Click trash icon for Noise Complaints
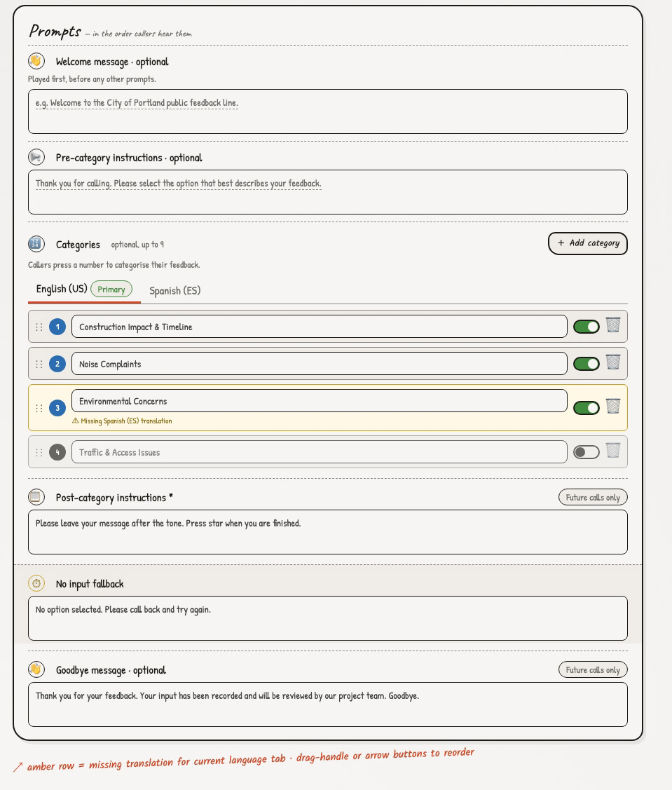The width and height of the screenshot is (672, 790). click(x=613, y=362)
